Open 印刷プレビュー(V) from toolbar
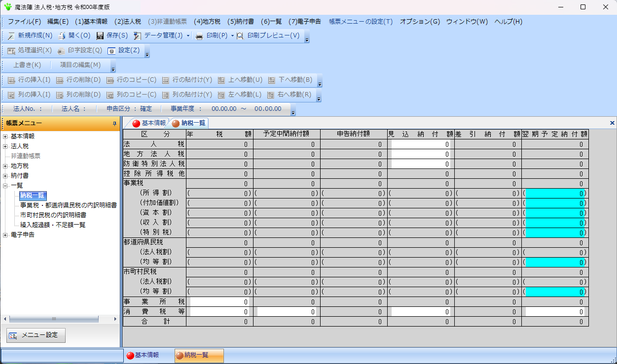The width and height of the screenshot is (617, 364). pyautogui.click(x=268, y=36)
